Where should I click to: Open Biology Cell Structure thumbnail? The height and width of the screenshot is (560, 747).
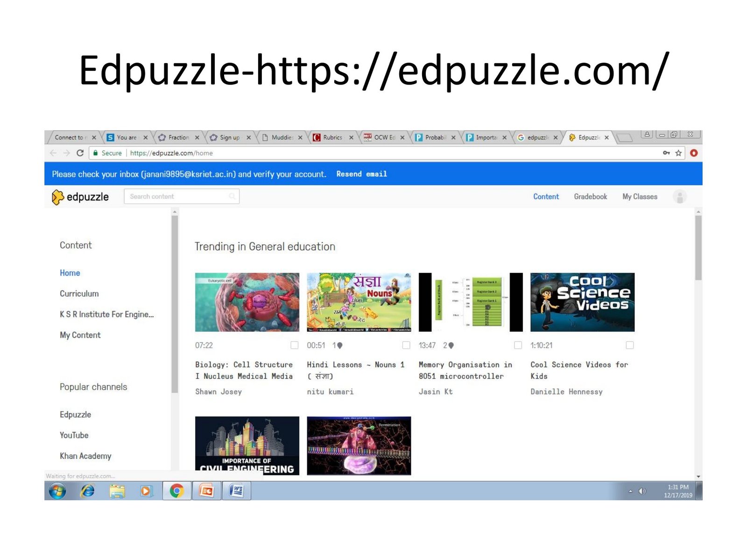(247, 302)
